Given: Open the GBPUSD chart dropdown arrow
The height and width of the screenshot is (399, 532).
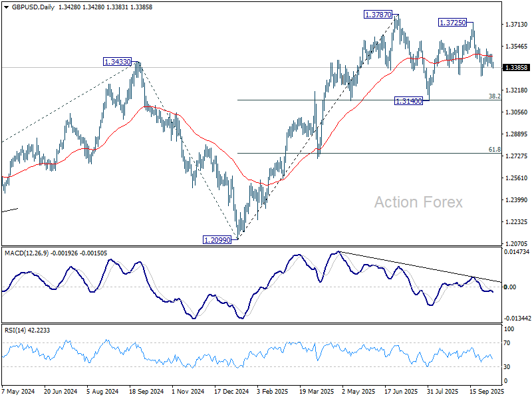Looking at the screenshot, I should (x=7, y=7).
